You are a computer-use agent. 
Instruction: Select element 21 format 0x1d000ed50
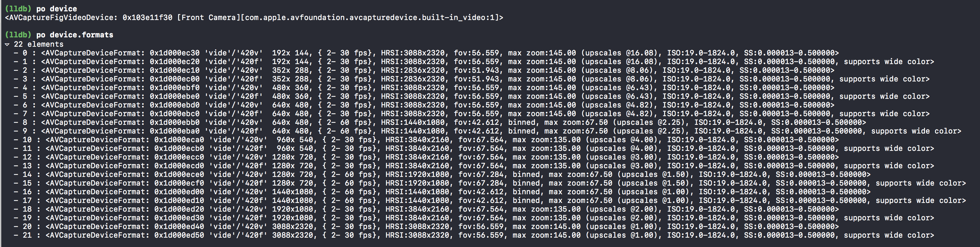click(474, 236)
